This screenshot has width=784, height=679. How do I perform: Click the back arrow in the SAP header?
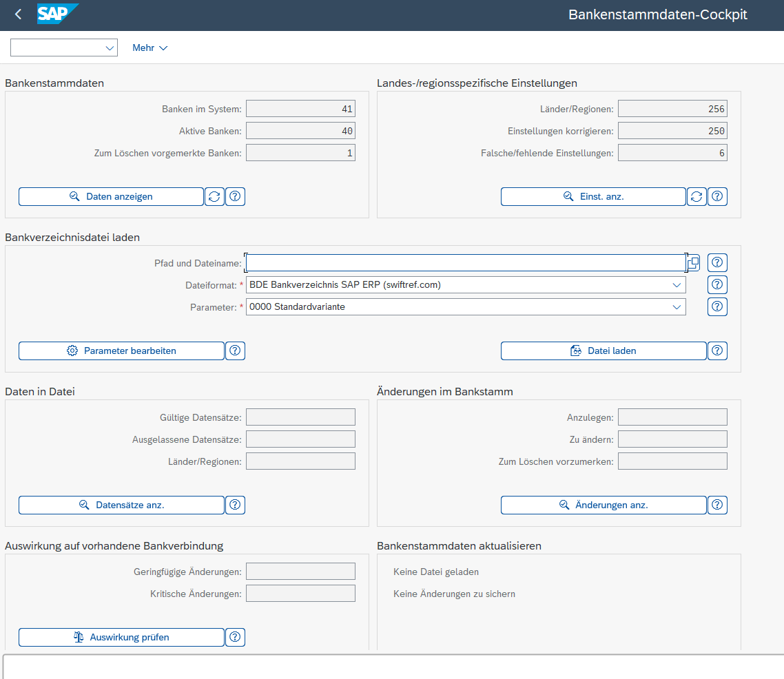(x=19, y=14)
